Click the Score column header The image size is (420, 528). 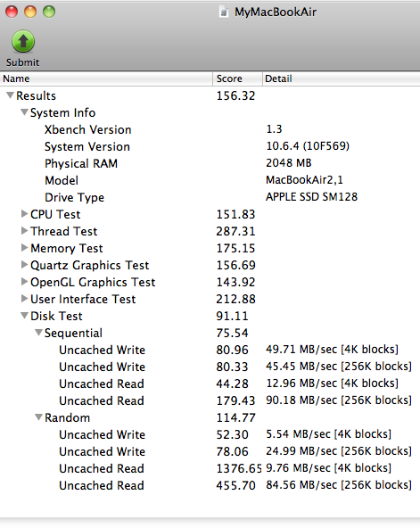[237, 78]
